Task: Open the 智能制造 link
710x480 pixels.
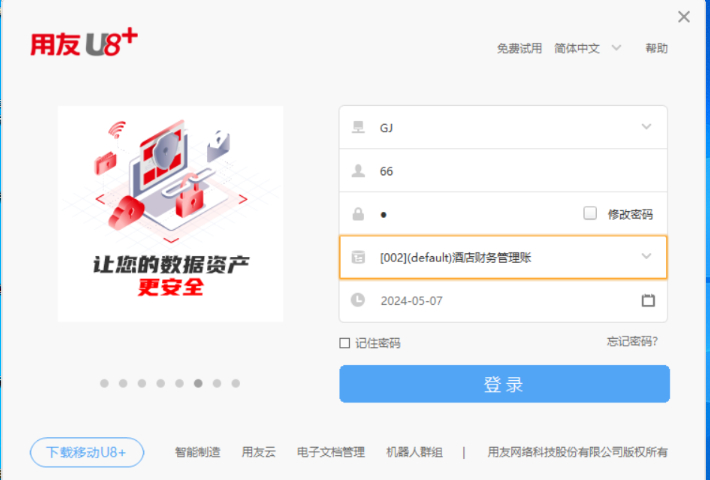Action: click(x=197, y=452)
